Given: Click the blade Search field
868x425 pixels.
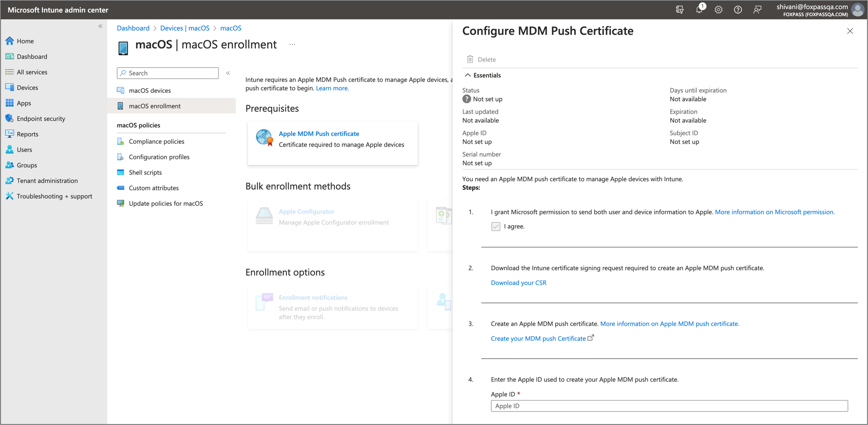Looking at the screenshot, I should coord(168,73).
